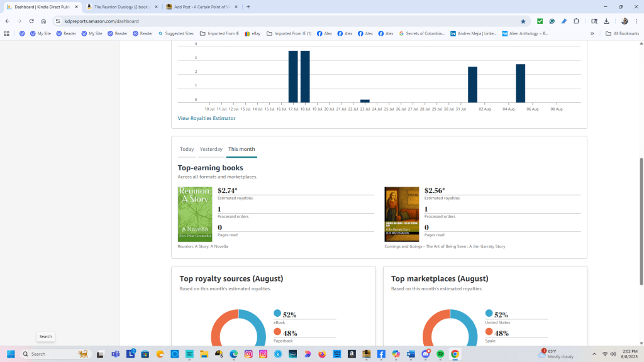Image resolution: width=644 pixels, height=362 pixels.
Task: Switch to the Yesterday tab
Action: (x=211, y=149)
